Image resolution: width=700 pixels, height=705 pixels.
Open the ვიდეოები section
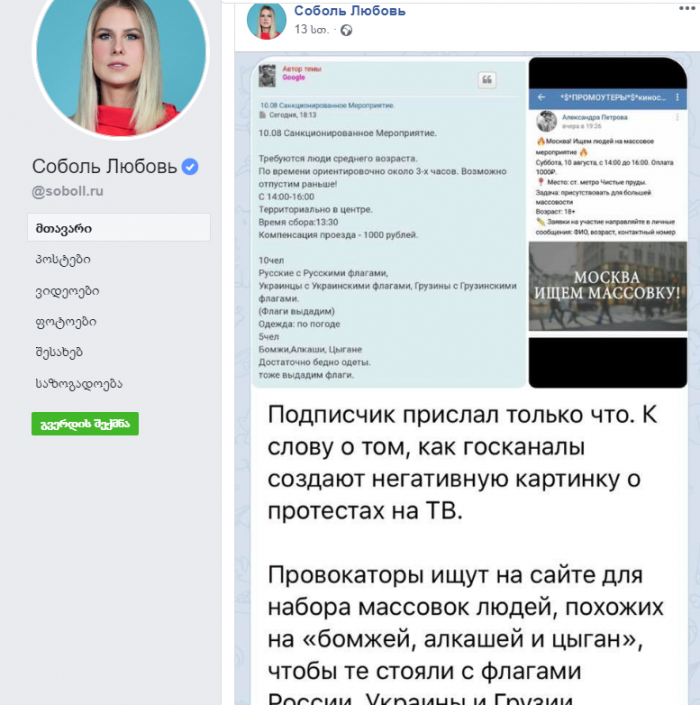coord(67,291)
